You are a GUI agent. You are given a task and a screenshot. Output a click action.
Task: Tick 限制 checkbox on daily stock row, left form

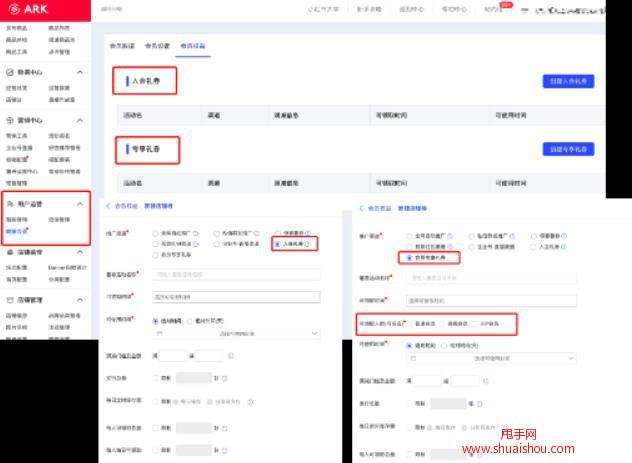coord(155,401)
